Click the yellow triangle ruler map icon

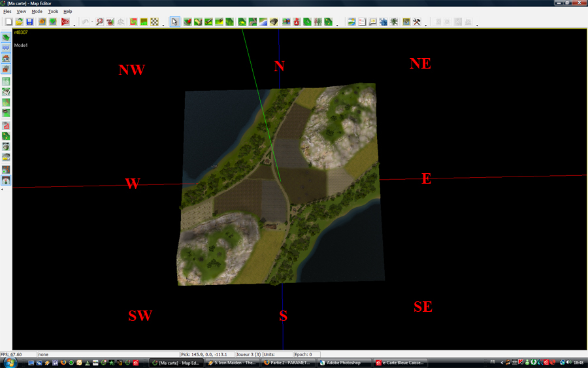point(406,22)
